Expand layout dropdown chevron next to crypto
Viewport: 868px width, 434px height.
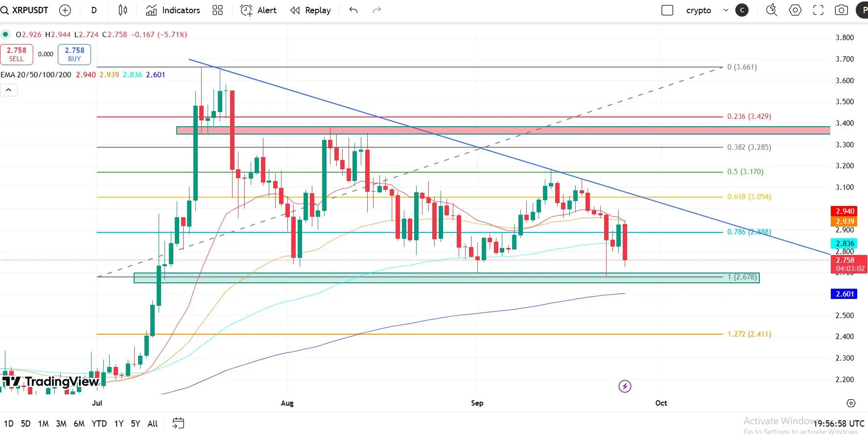coord(726,10)
